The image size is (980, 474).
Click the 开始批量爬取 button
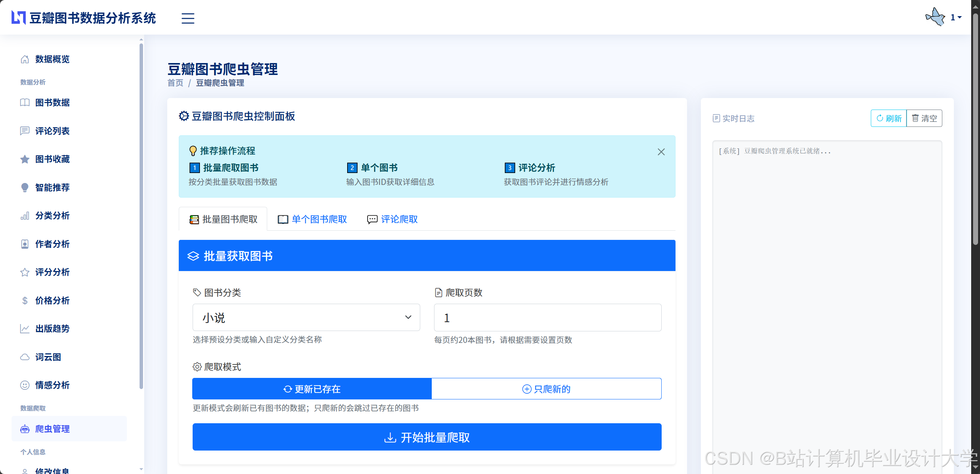(427, 437)
